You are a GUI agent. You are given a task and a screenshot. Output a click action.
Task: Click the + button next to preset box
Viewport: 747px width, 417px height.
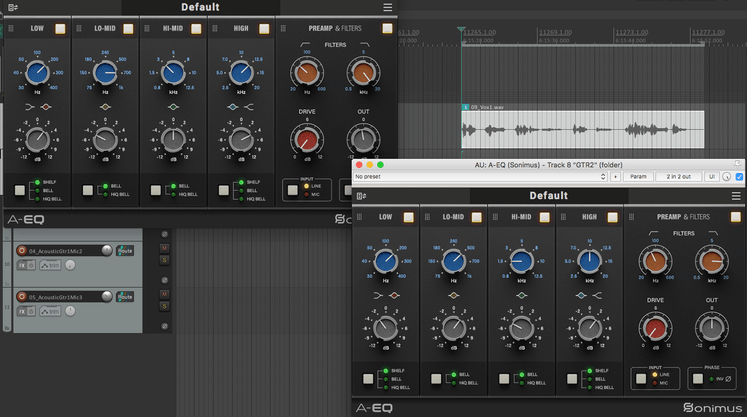coord(615,177)
